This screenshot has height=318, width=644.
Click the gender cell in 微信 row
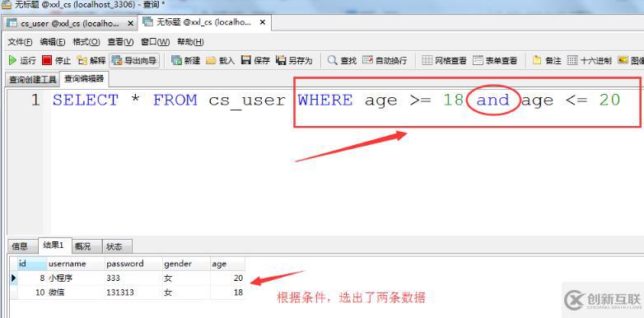click(186, 292)
